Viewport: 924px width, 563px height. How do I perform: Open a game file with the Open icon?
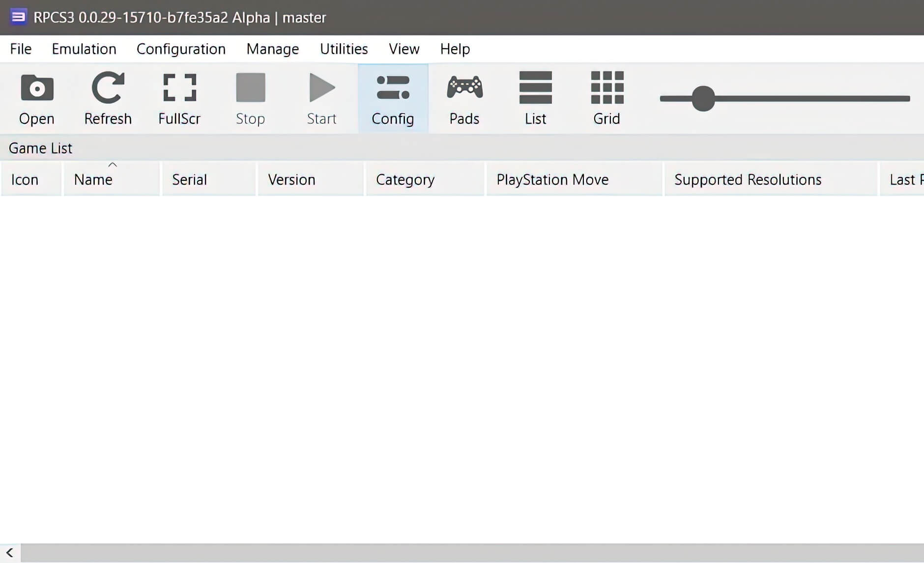point(36,98)
